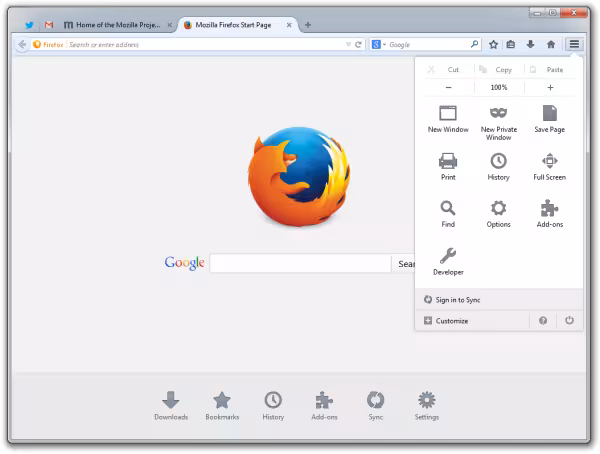
Task: Click the search magnifier in Google box
Action: 474,44
